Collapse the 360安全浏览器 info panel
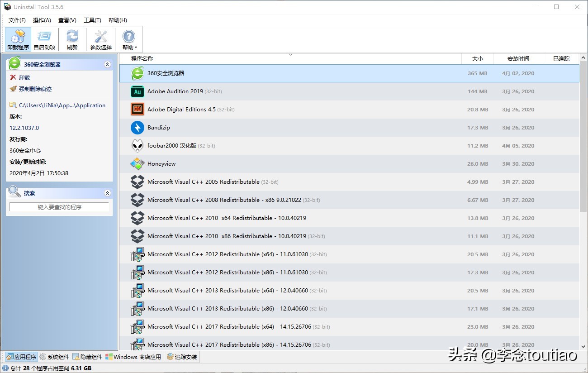 [107, 64]
